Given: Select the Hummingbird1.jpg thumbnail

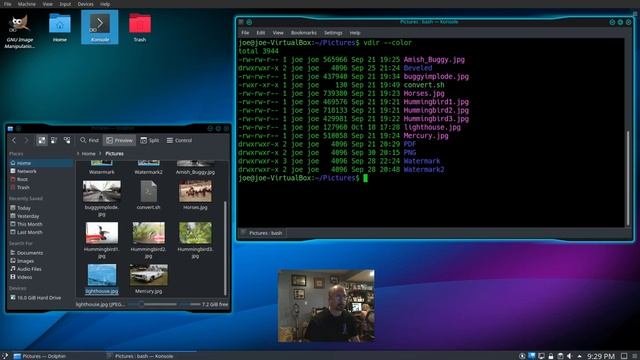Looking at the screenshot, I should 102,233.
